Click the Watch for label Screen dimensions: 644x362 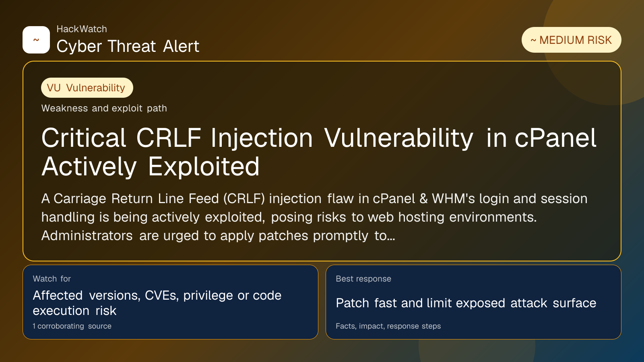pyautogui.click(x=52, y=279)
